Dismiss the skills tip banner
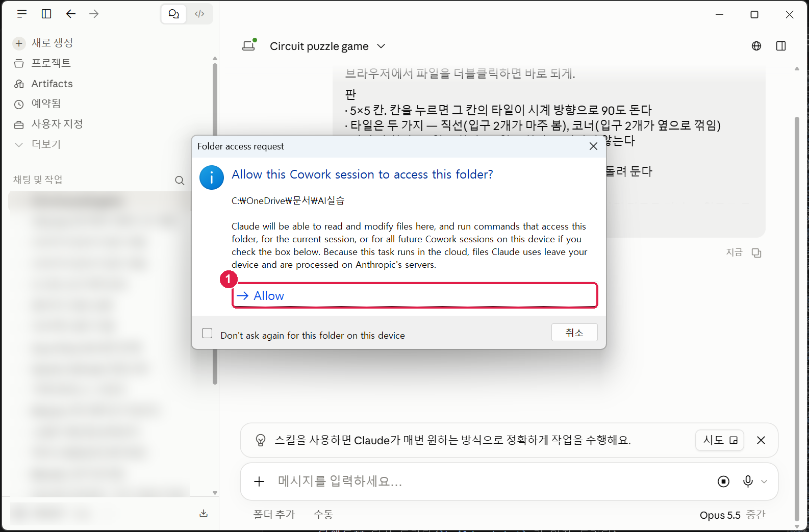This screenshot has width=809, height=532. 761,440
